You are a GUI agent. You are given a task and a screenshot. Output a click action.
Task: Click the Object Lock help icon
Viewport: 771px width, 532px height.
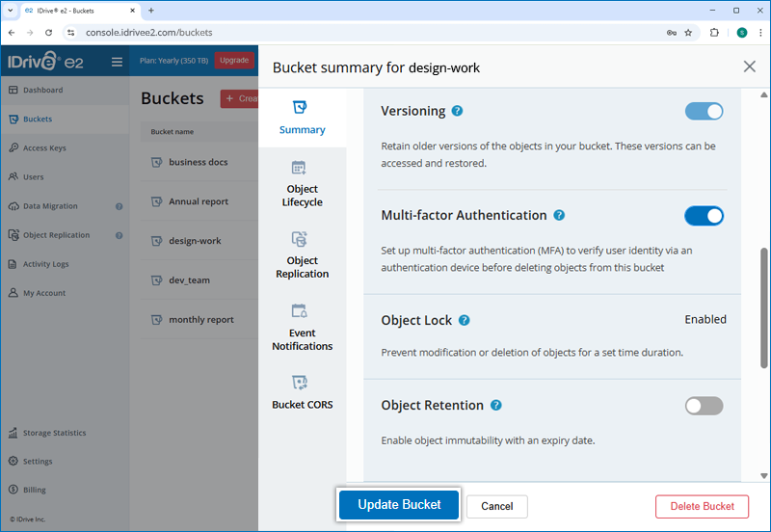(465, 320)
